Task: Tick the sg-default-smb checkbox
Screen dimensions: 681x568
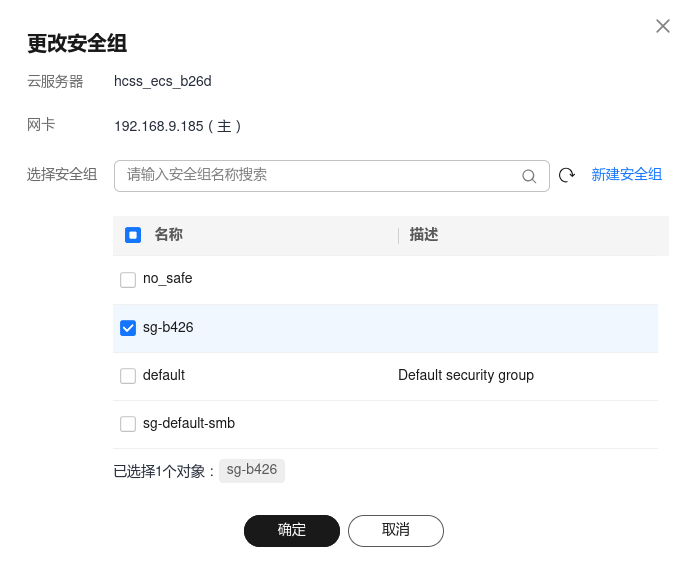Action: pos(128,424)
